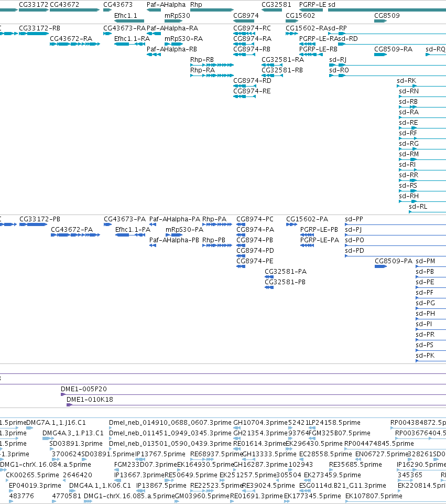Open EST Dmel_neb_014910_0688_0607.3prime
This screenshot has height=504, width=446.
[x=170, y=423]
